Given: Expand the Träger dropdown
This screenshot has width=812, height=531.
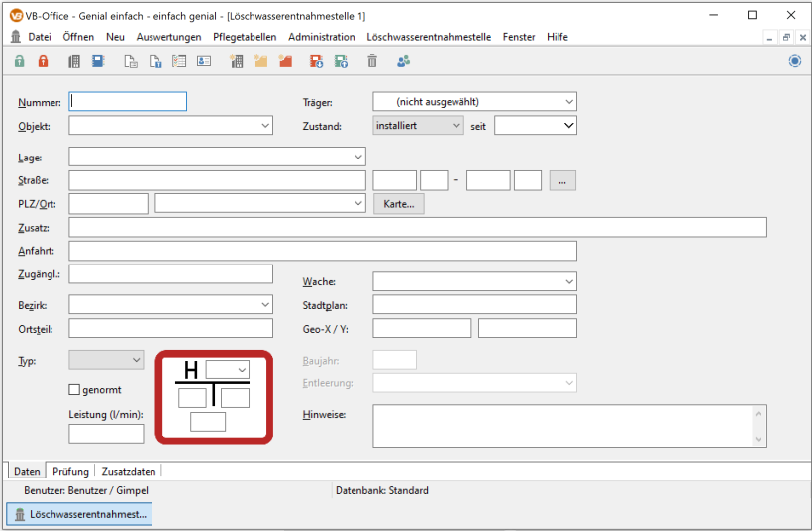Looking at the screenshot, I should [x=568, y=102].
